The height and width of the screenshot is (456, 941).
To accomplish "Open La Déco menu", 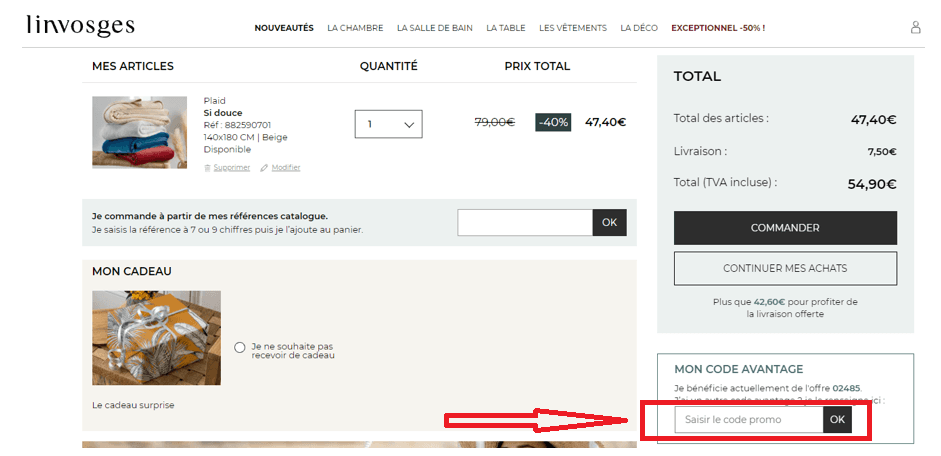I will (639, 28).
